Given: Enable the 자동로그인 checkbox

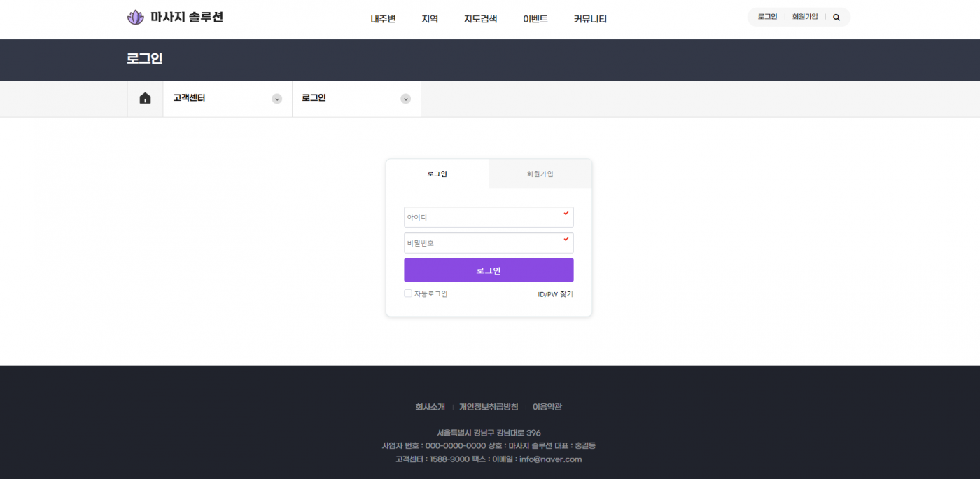Looking at the screenshot, I should [408, 293].
